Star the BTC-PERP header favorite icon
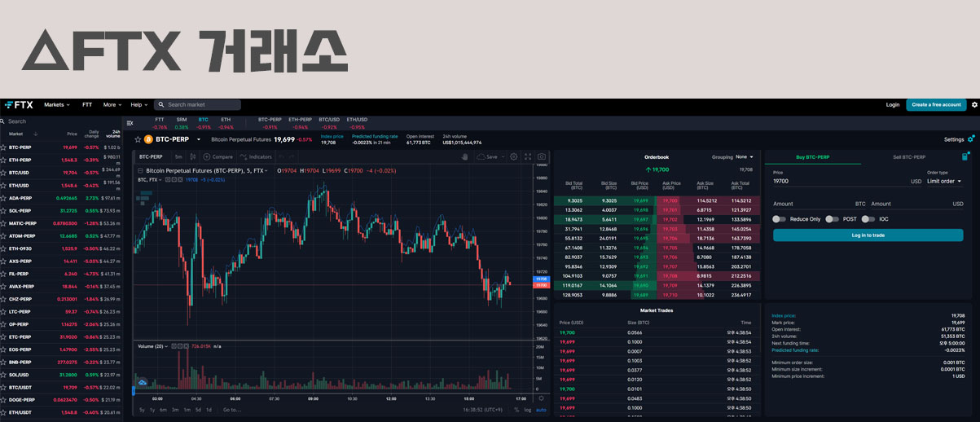The height and width of the screenshot is (422, 980). pos(138,139)
